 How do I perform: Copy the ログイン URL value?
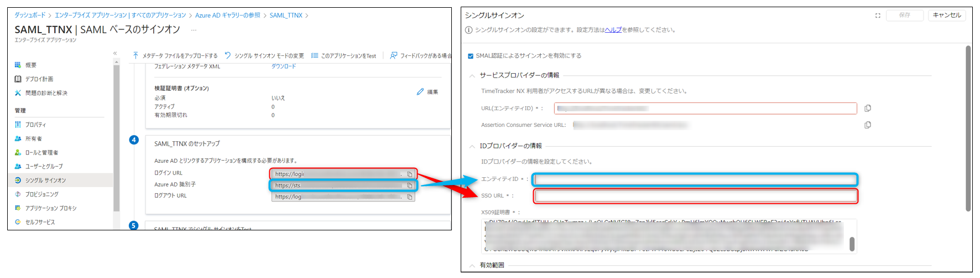pos(409,174)
